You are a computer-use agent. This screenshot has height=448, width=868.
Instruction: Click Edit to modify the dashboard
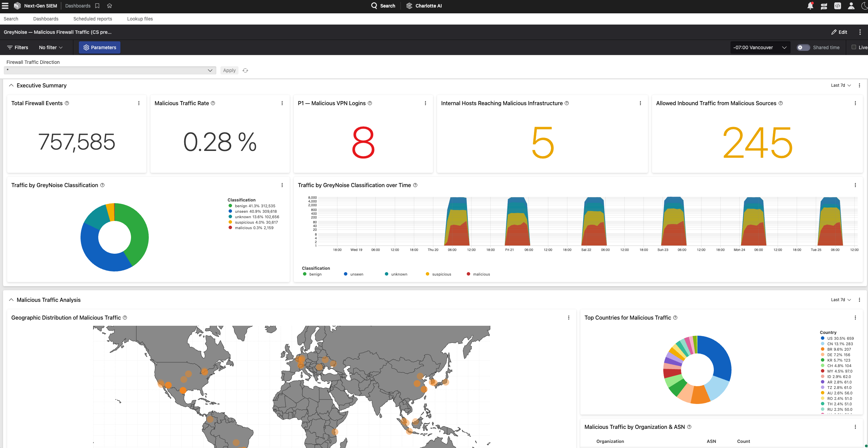pyautogui.click(x=839, y=32)
